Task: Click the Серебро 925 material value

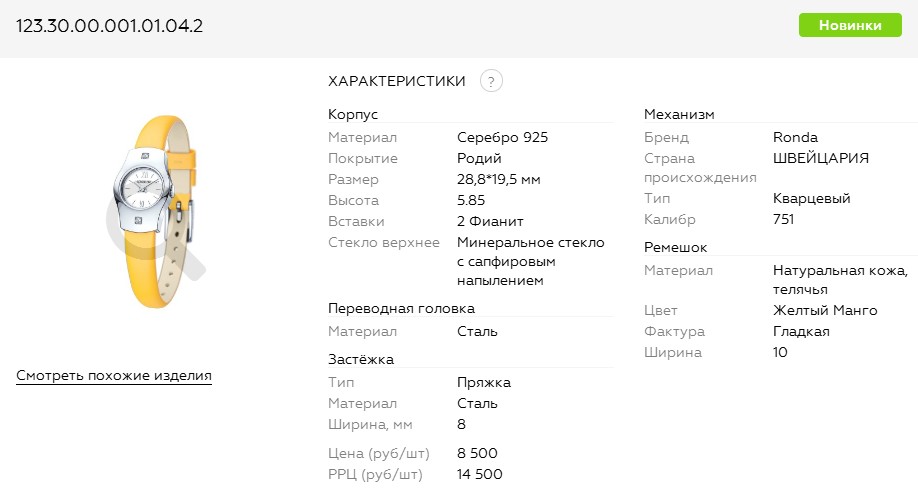Action: [x=502, y=137]
